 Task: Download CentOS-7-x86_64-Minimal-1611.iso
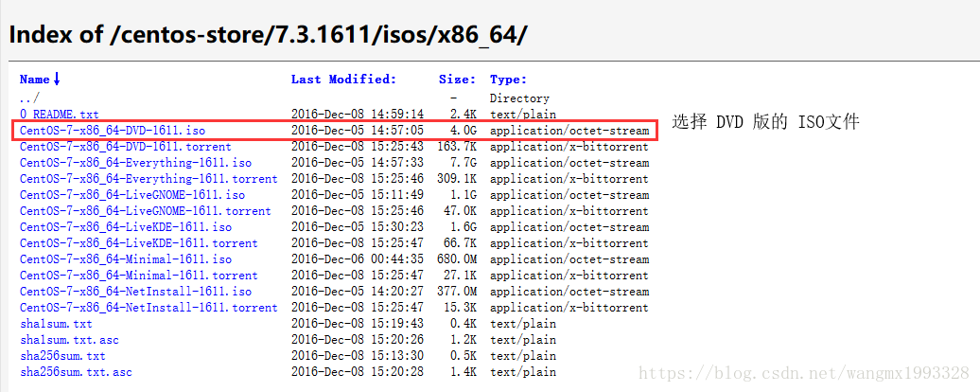pyautogui.click(x=126, y=259)
